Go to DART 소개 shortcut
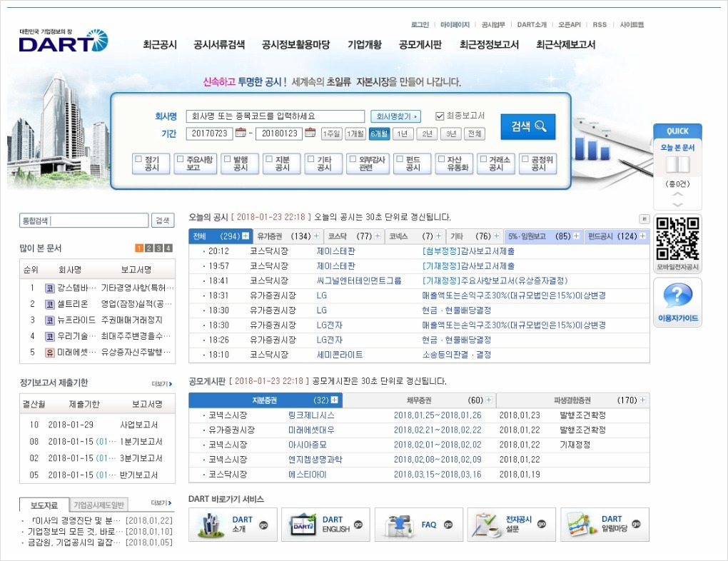This screenshot has width=728, height=561. [233, 525]
